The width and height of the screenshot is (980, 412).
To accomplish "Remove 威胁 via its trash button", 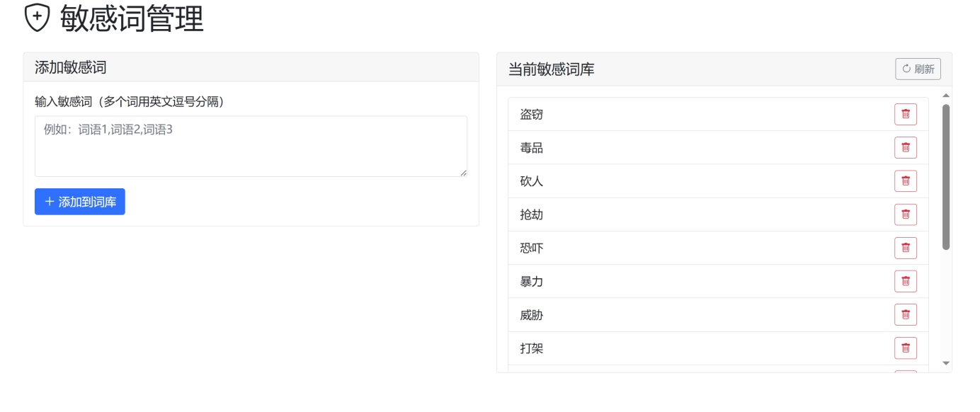I will tap(905, 314).
